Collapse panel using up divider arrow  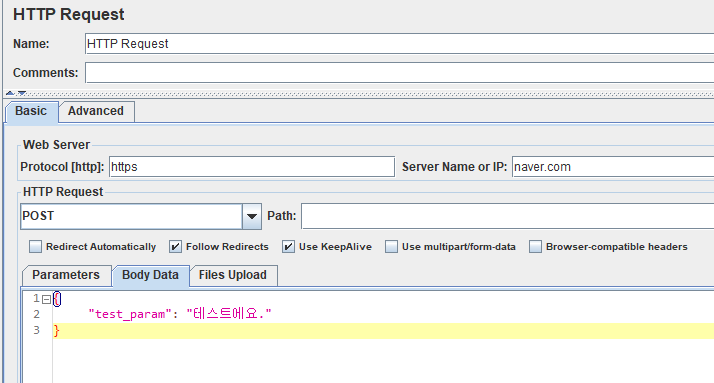tap(10, 93)
